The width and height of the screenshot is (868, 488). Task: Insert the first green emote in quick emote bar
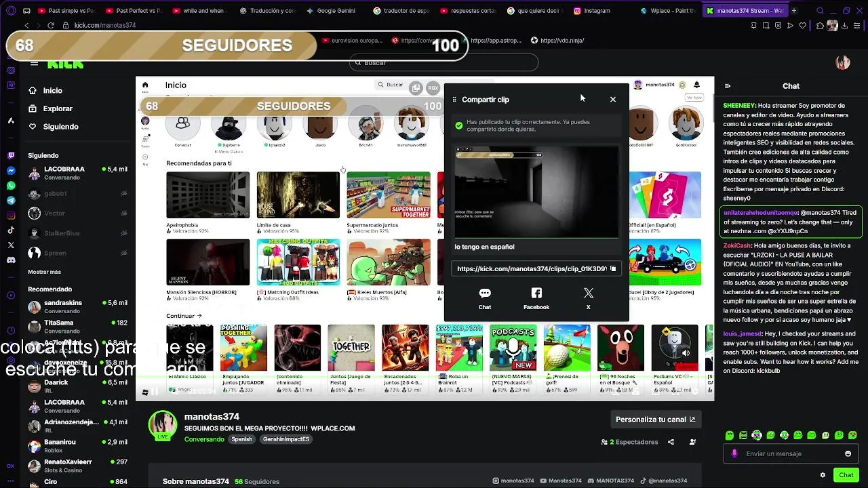tap(730, 435)
